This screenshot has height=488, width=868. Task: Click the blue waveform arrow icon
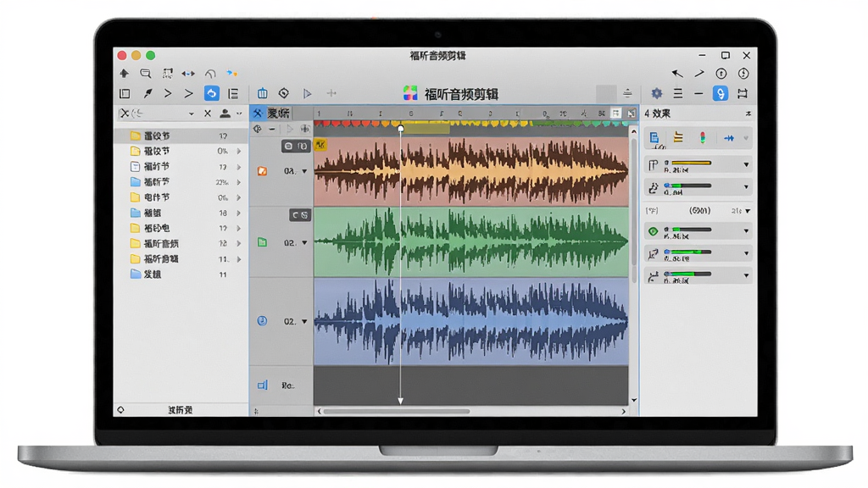pyautogui.click(x=728, y=138)
